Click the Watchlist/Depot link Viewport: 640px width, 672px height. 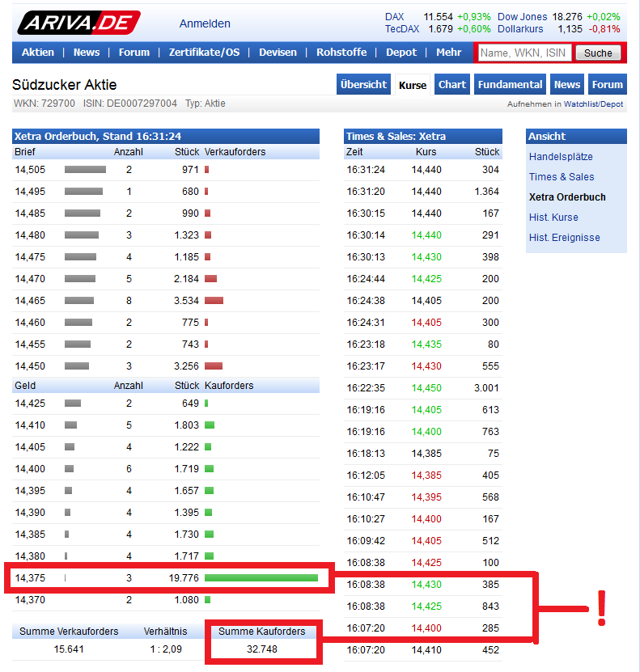(593, 104)
